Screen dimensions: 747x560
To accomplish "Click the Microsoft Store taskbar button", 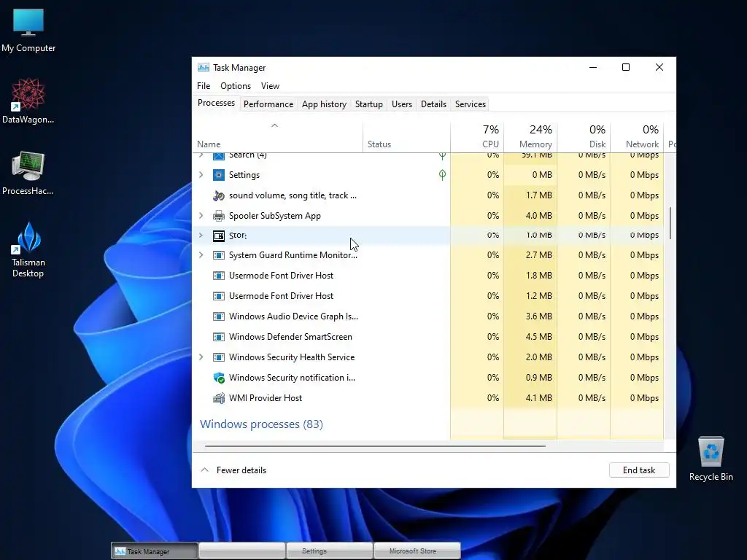I will click(x=417, y=551).
